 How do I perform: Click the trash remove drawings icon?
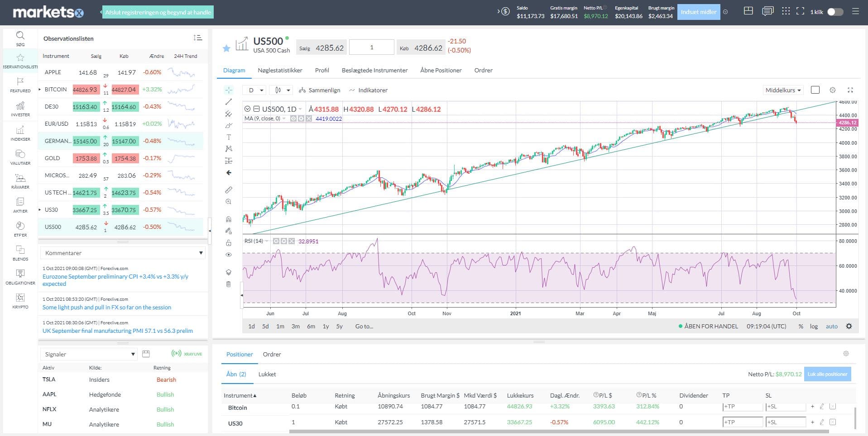(228, 284)
